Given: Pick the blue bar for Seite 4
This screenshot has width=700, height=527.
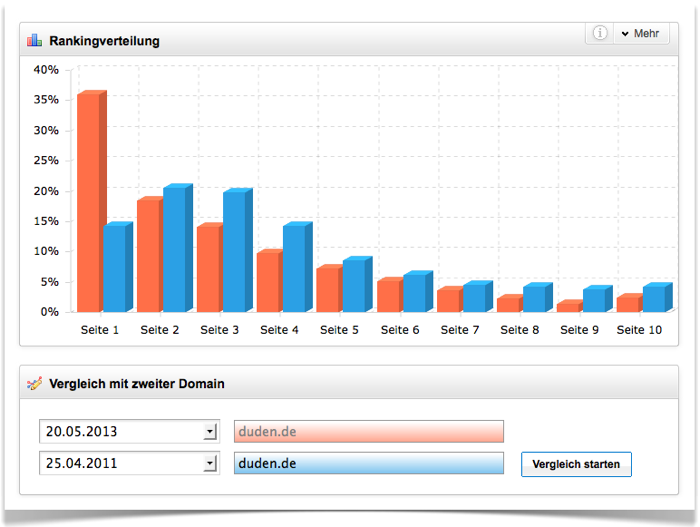Looking at the screenshot, I should (x=294, y=268).
